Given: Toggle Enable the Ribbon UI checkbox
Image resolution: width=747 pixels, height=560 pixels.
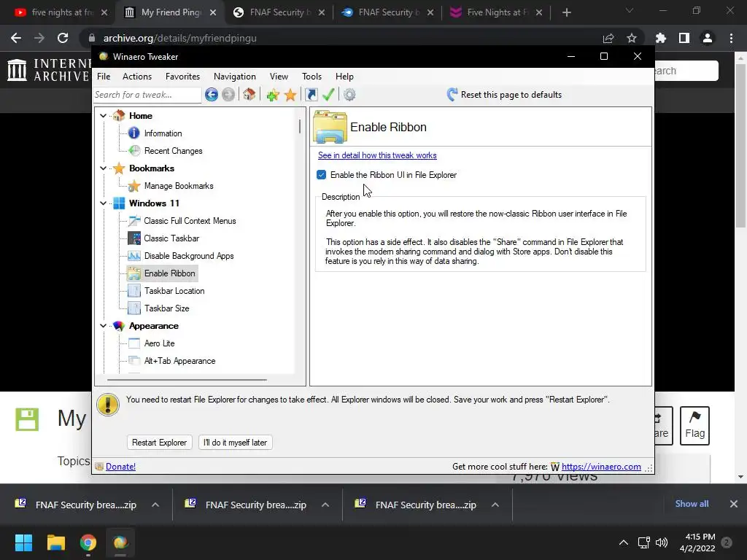Looking at the screenshot, I should (321, 175).
